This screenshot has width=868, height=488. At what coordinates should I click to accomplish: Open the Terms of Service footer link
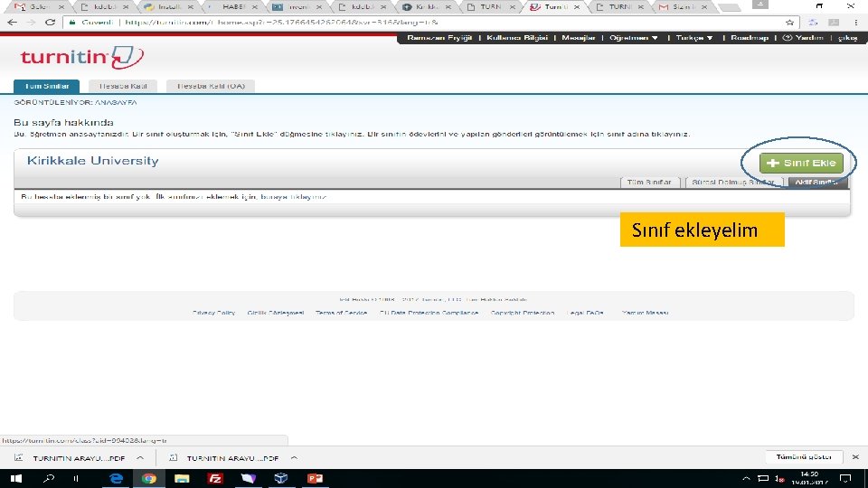coord(341,313)
